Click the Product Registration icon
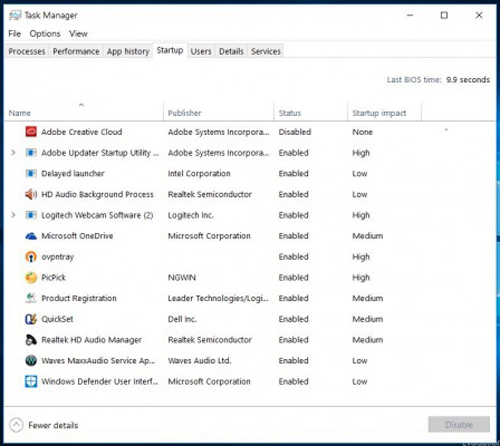Screen dimensions: 500x446 (x=31, y=298)
